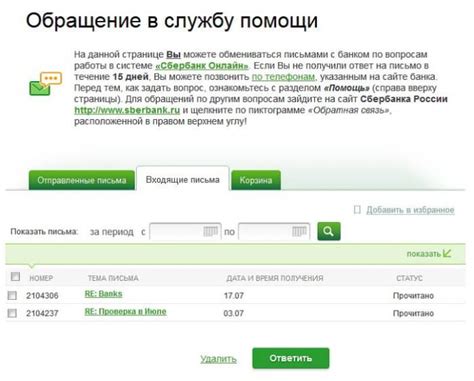Click 'Прочитано' status of letter 2104306
This screenshot has height=381, width=474.
(413, 296)
